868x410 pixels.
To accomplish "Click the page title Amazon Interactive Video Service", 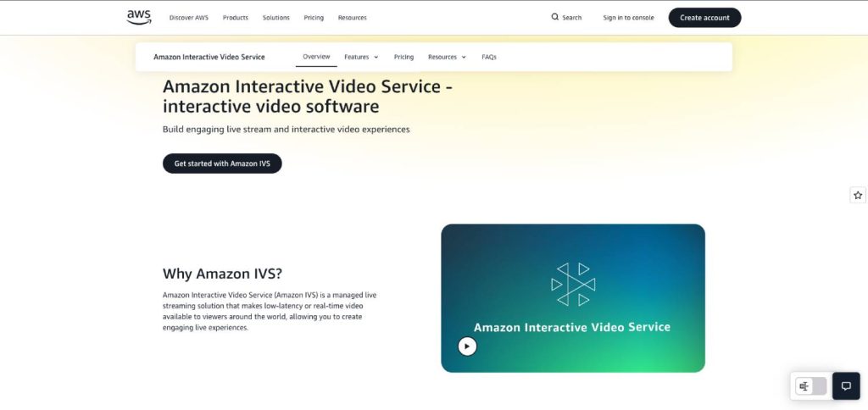I will (x=308, y=97).
